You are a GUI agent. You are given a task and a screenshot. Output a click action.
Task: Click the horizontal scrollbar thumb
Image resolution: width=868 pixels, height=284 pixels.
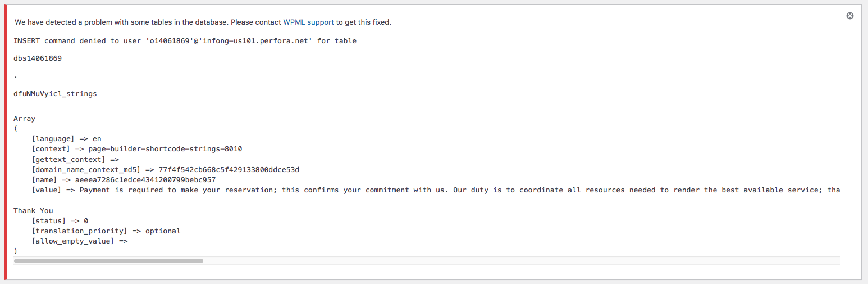pyautogui.click(x=108, y=261)
